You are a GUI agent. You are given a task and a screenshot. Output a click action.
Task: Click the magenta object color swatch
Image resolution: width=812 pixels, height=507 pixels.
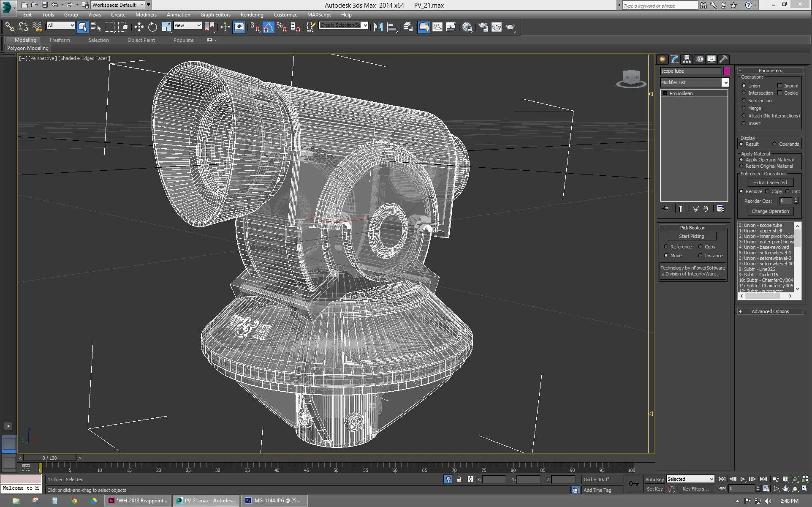click(x=726, y=71)
